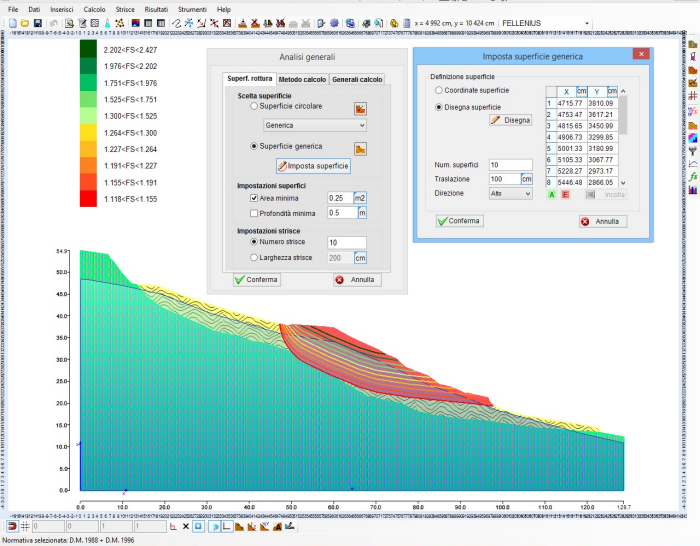Switch to Generali calcolo tab
Viewport: 700px width, 546px height.
pos(357,79)
